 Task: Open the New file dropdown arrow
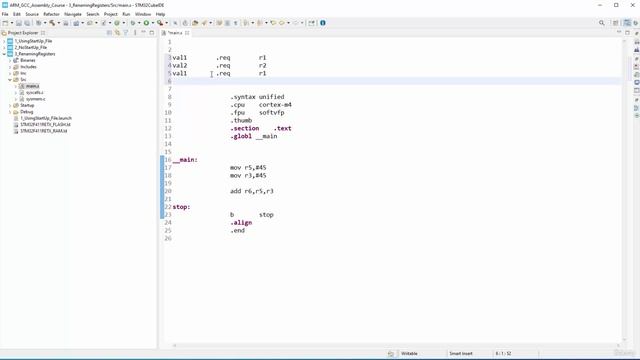12,23
